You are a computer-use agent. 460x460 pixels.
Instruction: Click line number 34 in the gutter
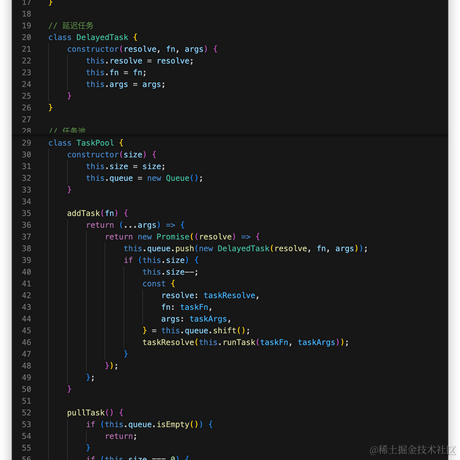coord(27,202)
